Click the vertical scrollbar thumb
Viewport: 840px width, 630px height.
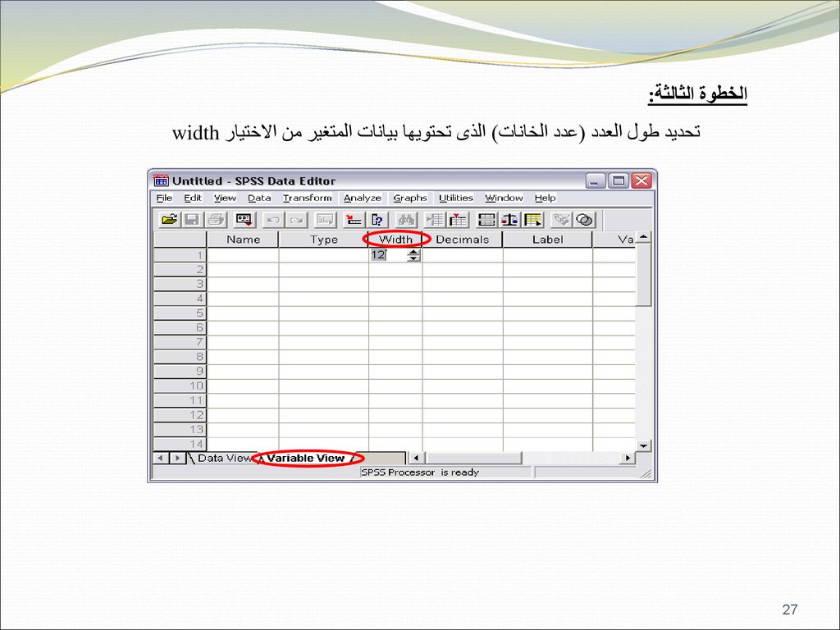coord(643,274)
